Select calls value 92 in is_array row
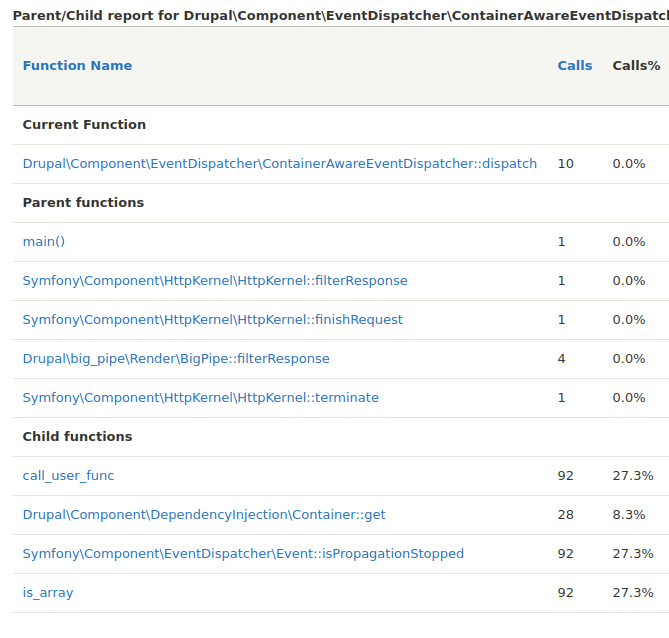 point(565,593)
